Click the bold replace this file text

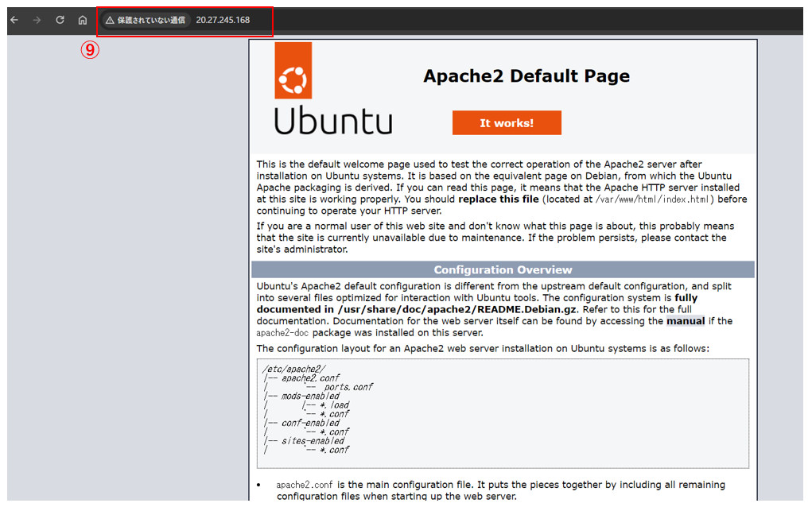[499, 199]
